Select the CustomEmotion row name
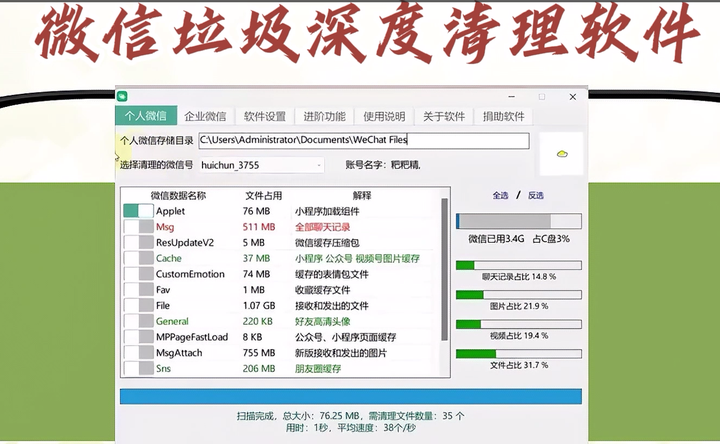The height and width of the screenshot is (444, 720). [190, 274]
